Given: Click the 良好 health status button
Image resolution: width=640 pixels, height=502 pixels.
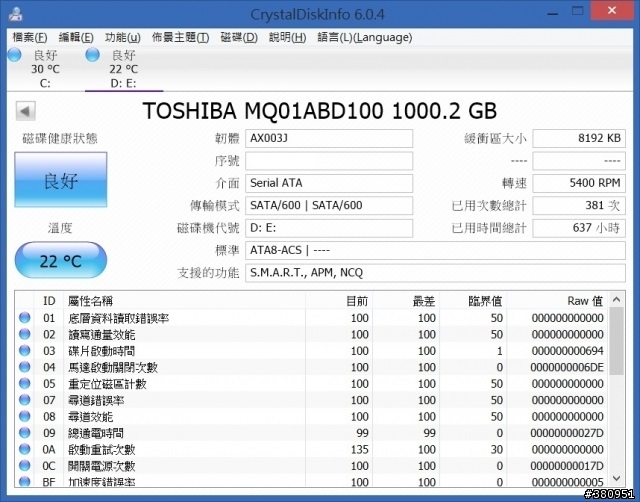Looking at the screenshot, I should (x=61, y=180).
